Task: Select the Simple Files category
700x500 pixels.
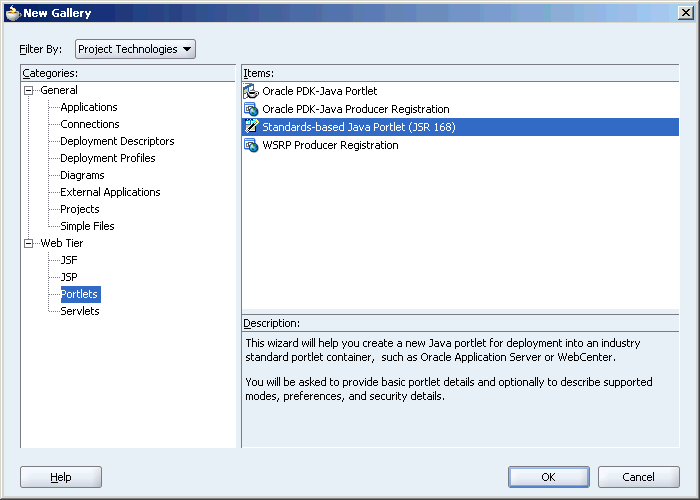Action: pos(87,226)
